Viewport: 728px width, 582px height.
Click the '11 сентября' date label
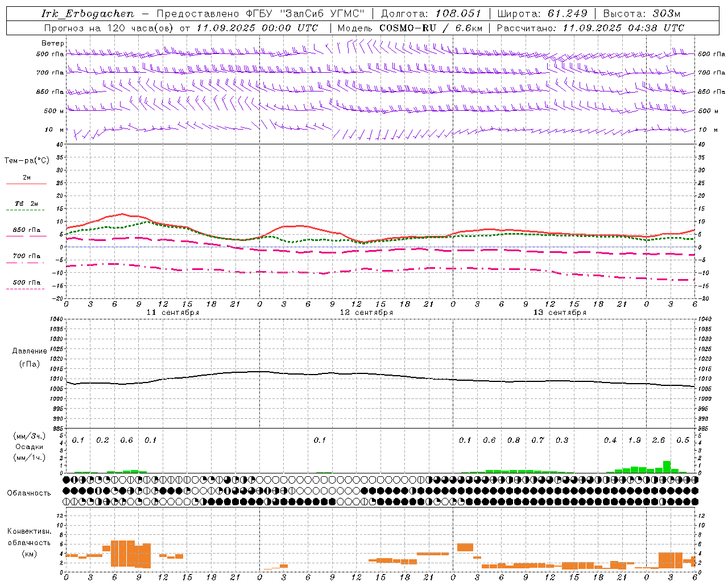pos(173,313)
